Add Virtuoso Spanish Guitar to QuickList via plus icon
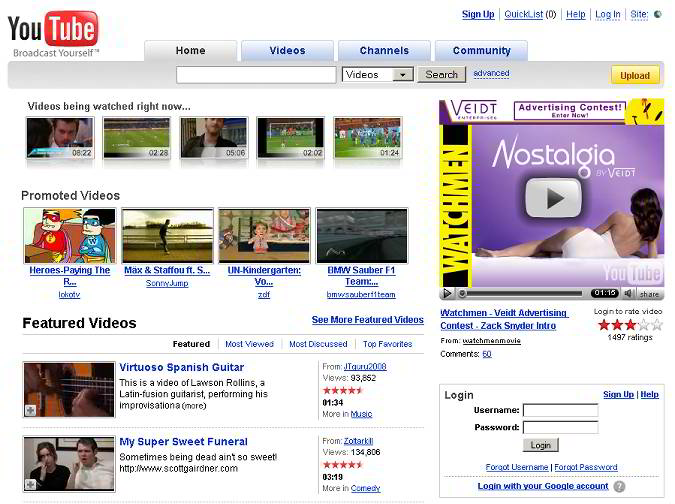This screenshot has width=675, height=504. (x=31, y=411)
